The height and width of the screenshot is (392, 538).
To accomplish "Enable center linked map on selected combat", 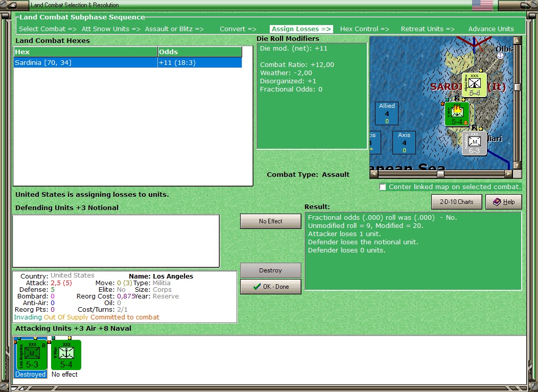I will 383,187.
